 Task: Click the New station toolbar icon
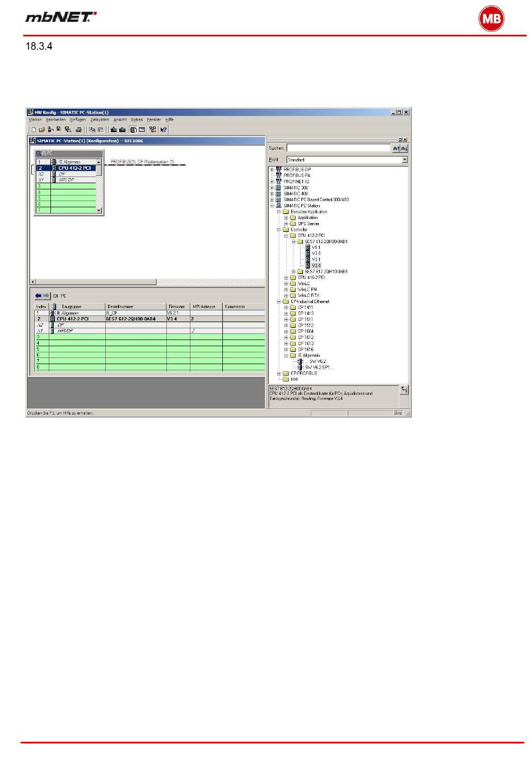(x=34, y=129)
